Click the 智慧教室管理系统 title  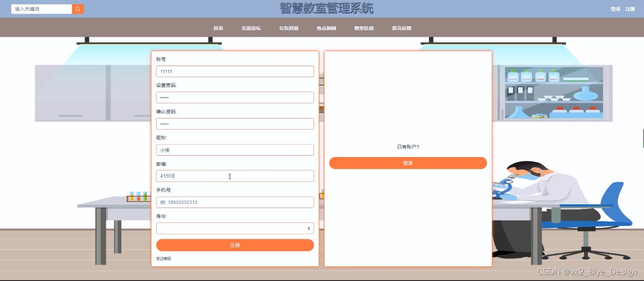point(326,8)
